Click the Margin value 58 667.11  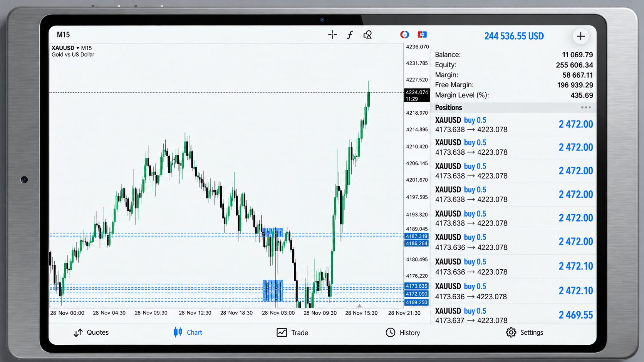click(x=577, y=75)
